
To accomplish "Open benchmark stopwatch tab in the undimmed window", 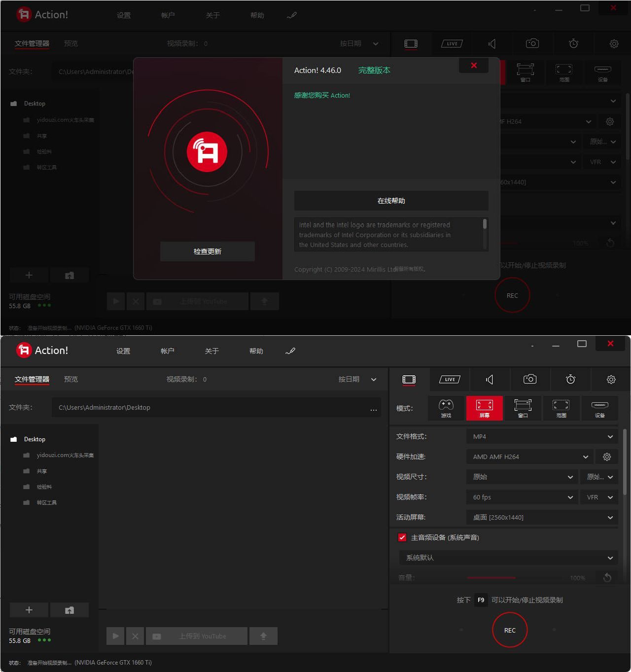I will click(x=570, y=379).
